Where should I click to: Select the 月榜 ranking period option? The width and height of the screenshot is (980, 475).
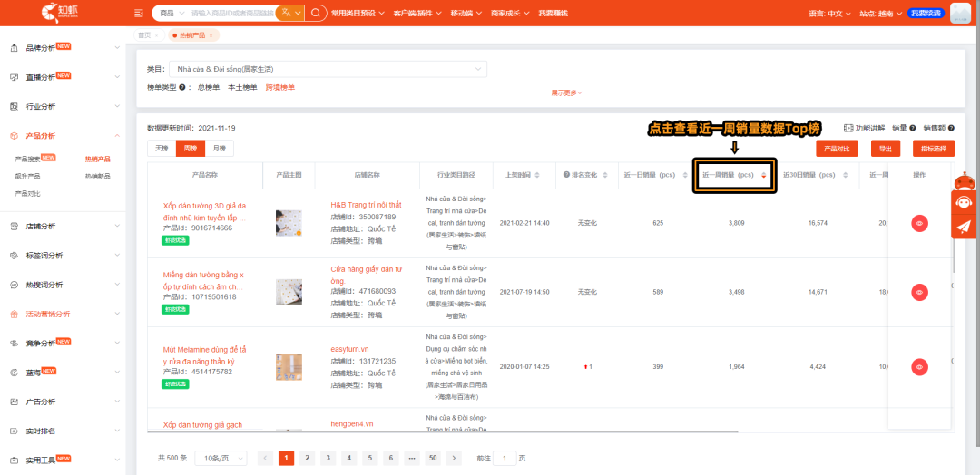tap(220, 148)
